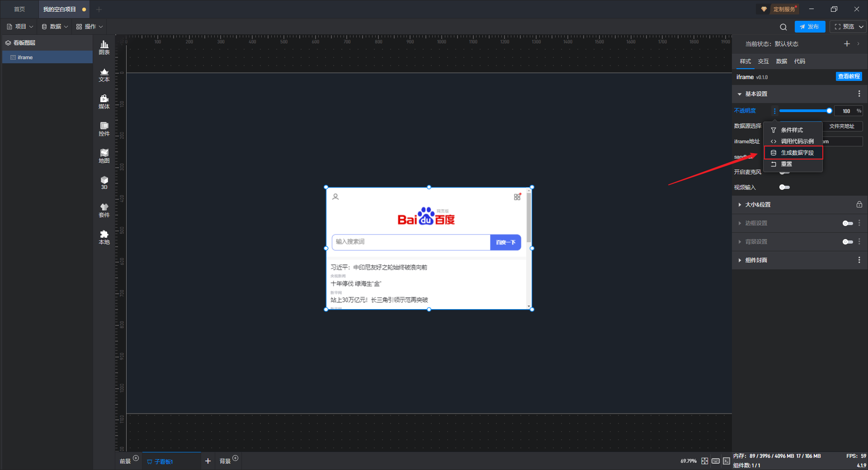Click the Baidu search input box

pos(411,242)
